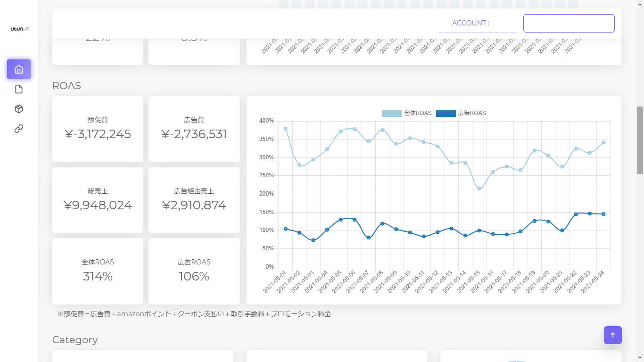
Task: Click 広告ROAS data point for 2021-05-24
Action: [603, 214]
